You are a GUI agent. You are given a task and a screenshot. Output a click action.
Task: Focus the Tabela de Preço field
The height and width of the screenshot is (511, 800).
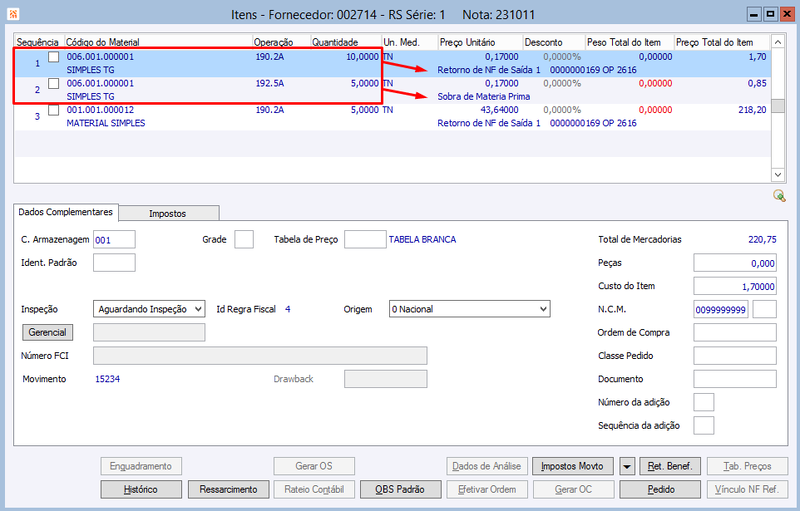click(x=365, y=240)
